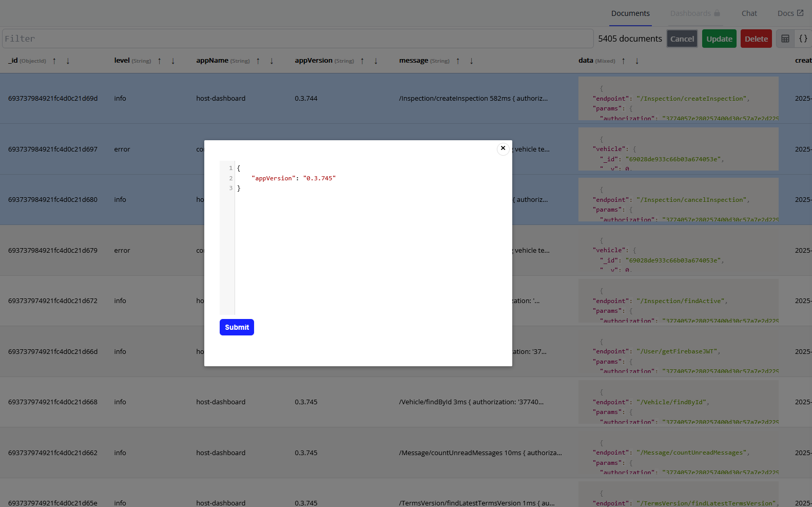Image resolution: width=812 pixels, height=507 pixels.
Task: Select document 693737984921fc4d0c21d679
Action: coord(53,250)
